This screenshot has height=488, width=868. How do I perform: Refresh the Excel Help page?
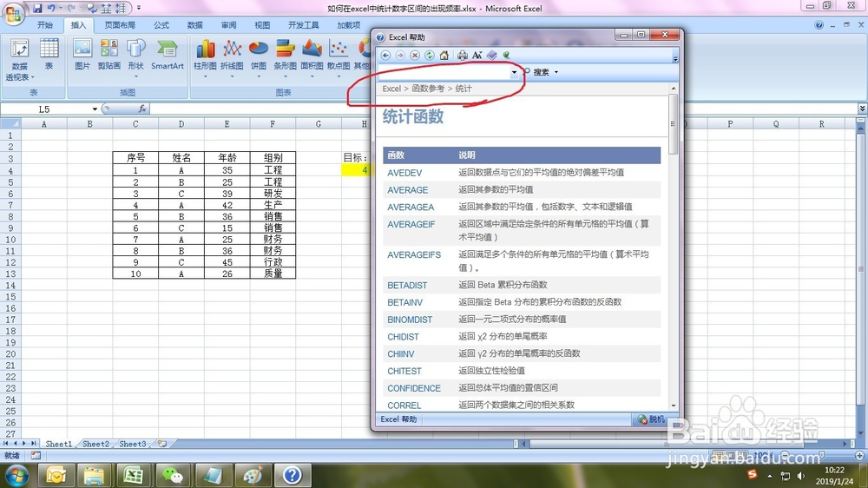point(430,56)
